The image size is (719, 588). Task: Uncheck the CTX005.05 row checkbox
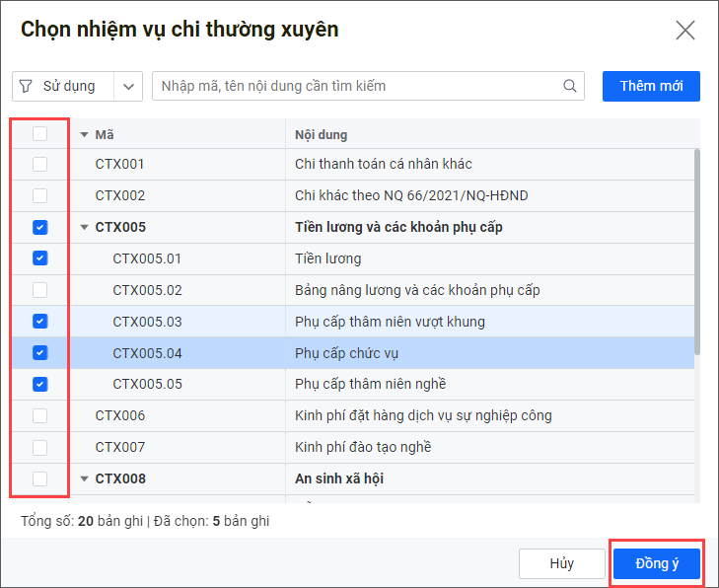(x=39, y=384)
